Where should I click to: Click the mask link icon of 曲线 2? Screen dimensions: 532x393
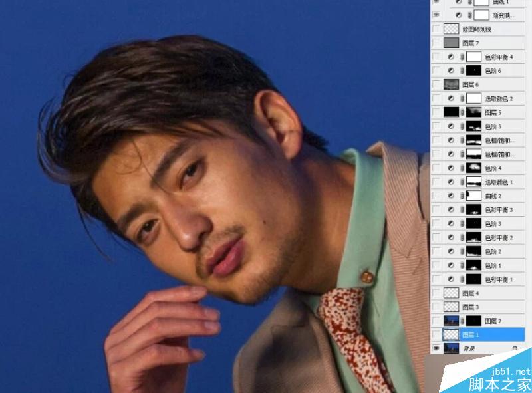click(462, 196)
